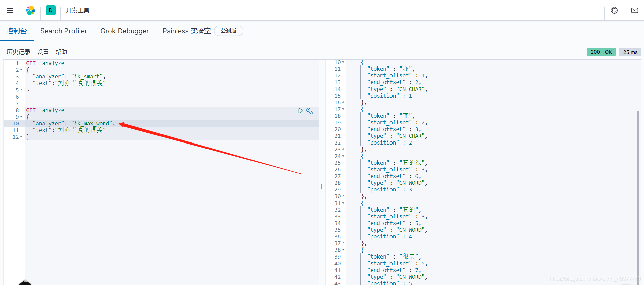644x285 pixels.
Task: Toggle the output fold marker at line 16
Action: pyautogui.click(x=343, y=102)
